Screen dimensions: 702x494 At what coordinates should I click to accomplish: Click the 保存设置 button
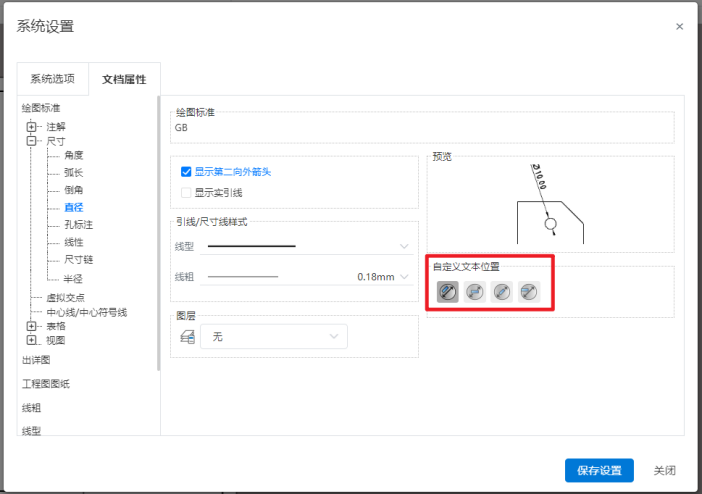click(x=599, y=470)
